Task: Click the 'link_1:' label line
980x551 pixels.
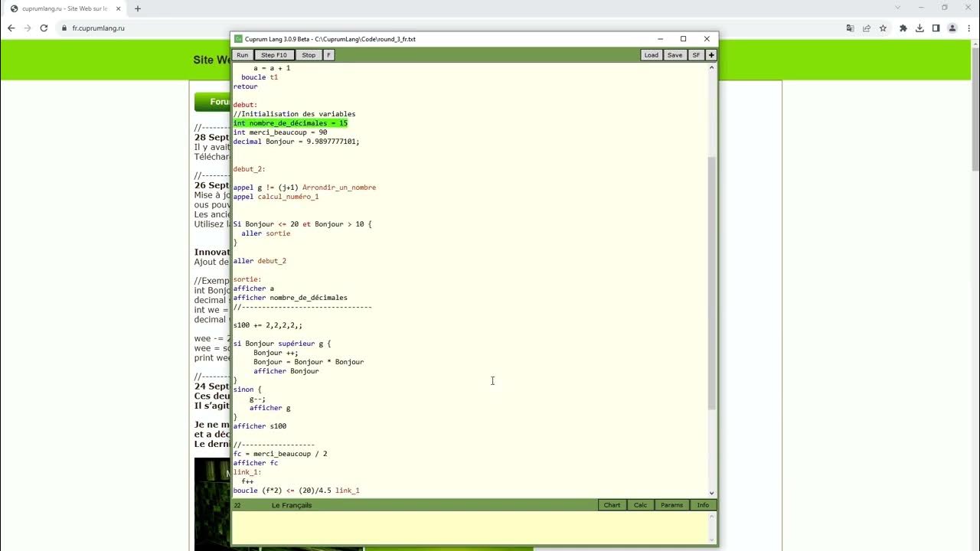Action: [247, 472]
